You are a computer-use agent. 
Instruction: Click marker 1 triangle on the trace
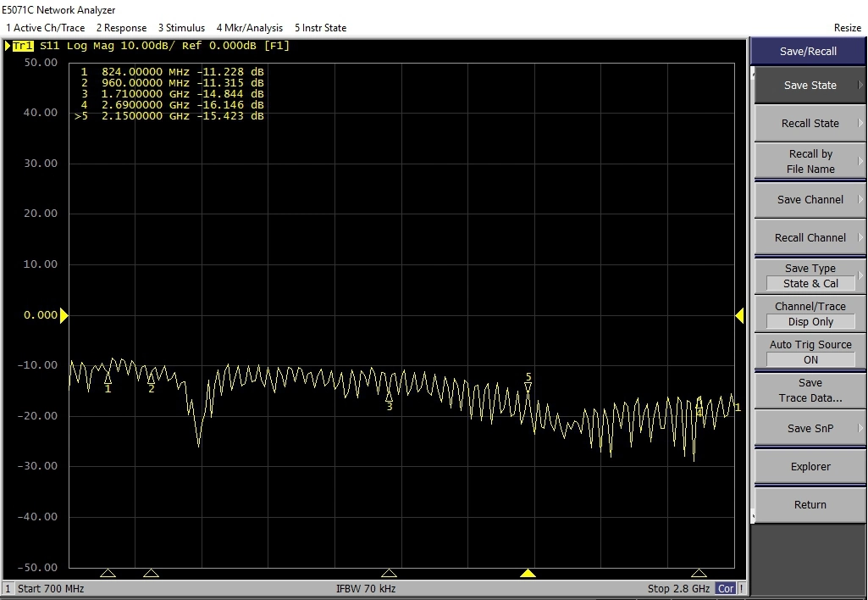click(x=108, y=379)
